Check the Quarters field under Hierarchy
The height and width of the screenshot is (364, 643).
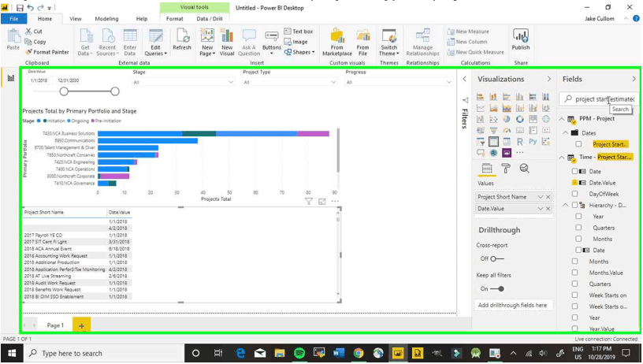(x=578, y=228)
